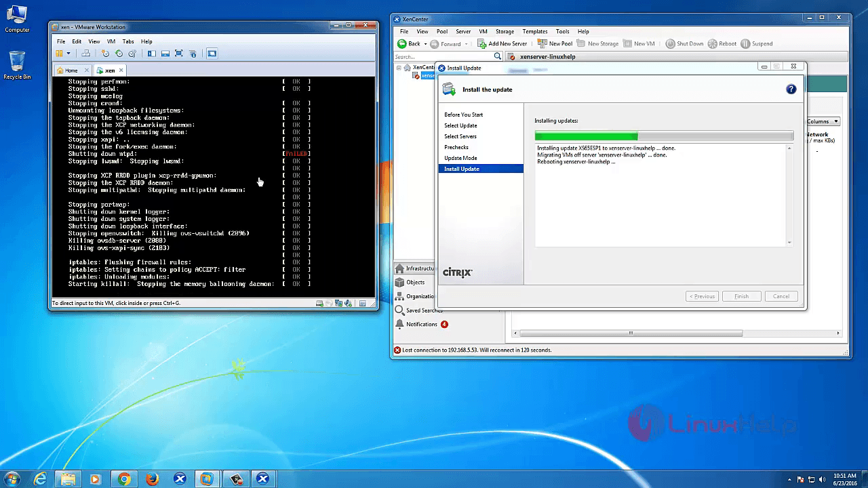This screenshot has width=868, height=488.
Task: Open Notifications in XenCenter
Action: click(421, 324)
